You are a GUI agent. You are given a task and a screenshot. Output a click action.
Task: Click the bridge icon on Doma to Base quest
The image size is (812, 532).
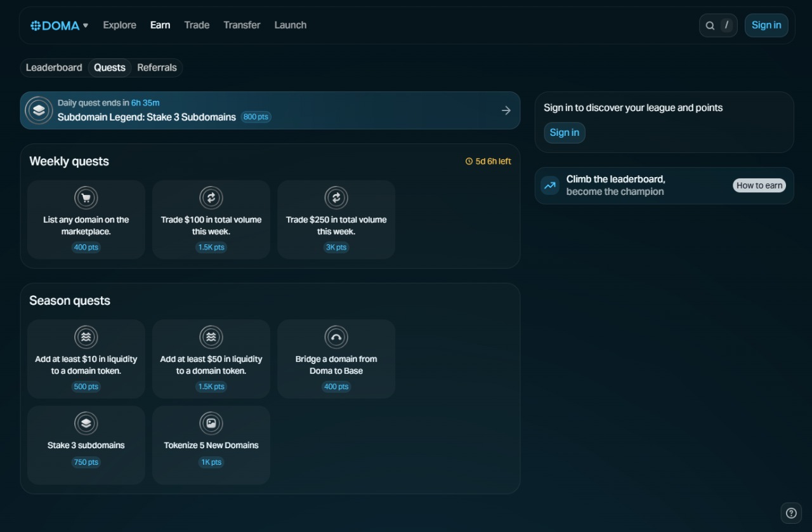tap(336, 337)
